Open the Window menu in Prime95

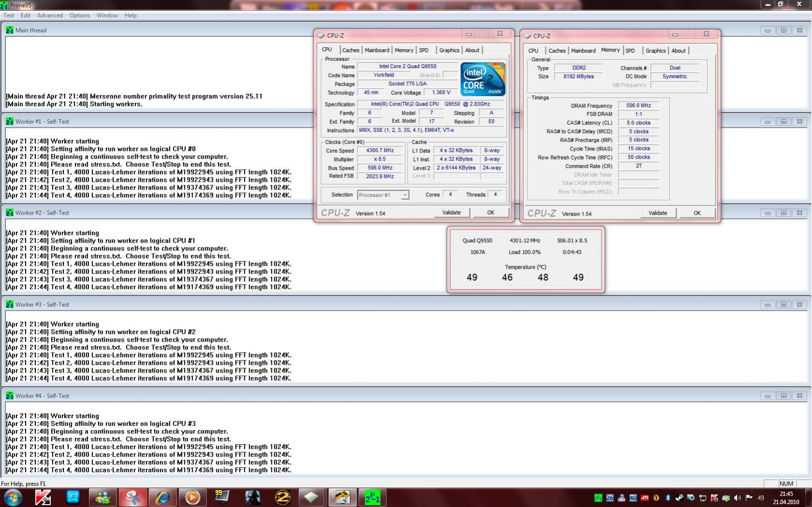point(107,15)
